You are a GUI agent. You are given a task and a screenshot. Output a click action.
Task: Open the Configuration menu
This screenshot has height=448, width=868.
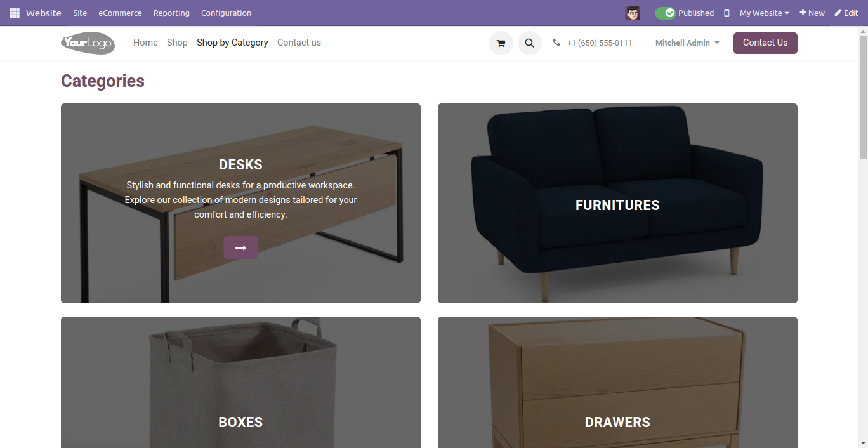(x=226, y=13)
